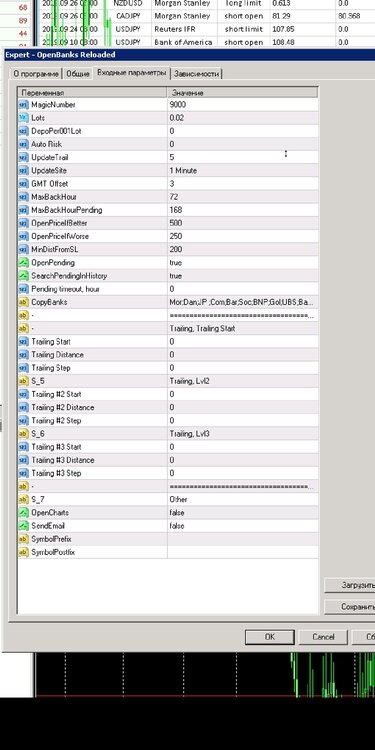This screenshot has height=750, width=375.
Task: Open the SearchPendingInHistory true value
Action: (243, 276)
